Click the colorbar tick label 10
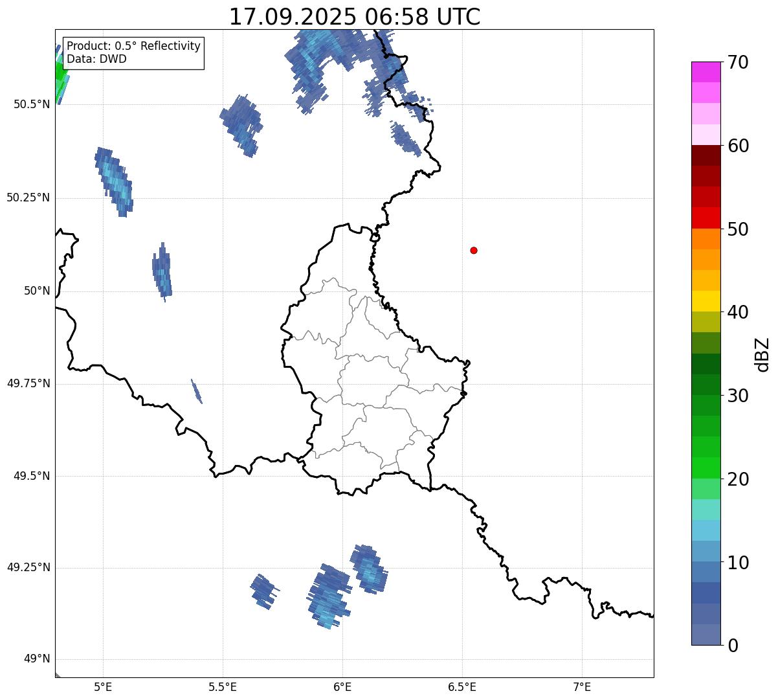 point(738,563)
